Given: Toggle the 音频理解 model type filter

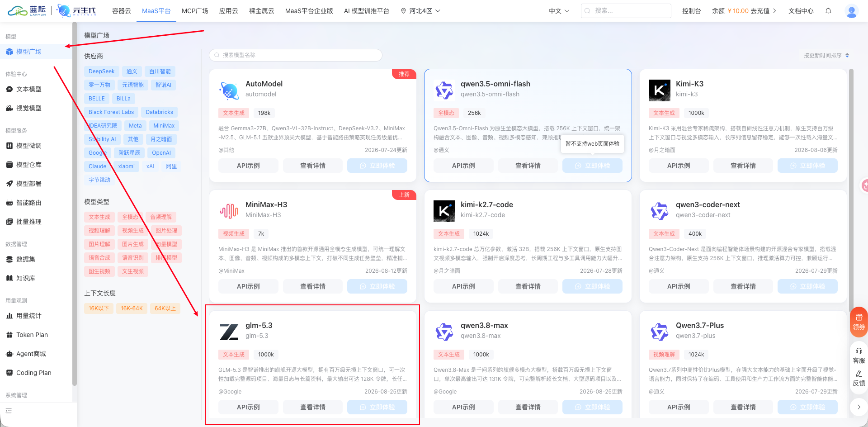Looking at the screenshot, I should click(x=161, y=217).
